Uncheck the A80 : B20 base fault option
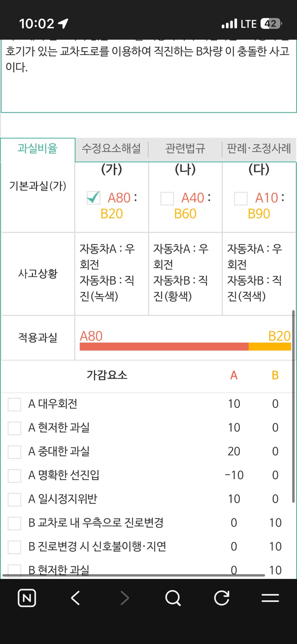The width and height of the screenshot is (297, 644). click(x=93, y=198)
